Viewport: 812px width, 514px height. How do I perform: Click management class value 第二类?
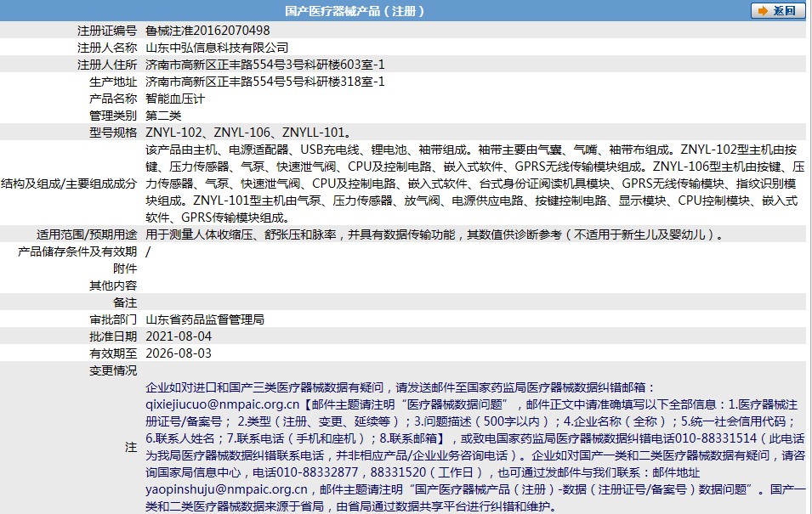click(x=163, y=116)
